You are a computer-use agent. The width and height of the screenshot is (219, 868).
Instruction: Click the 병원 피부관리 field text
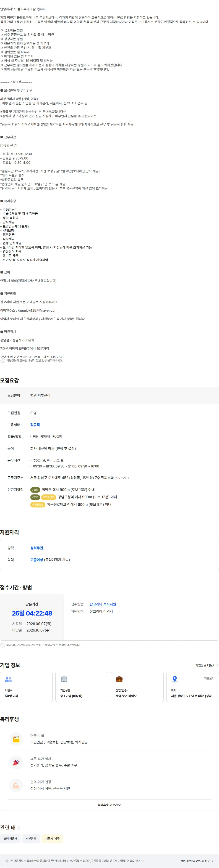coord(40,395)
